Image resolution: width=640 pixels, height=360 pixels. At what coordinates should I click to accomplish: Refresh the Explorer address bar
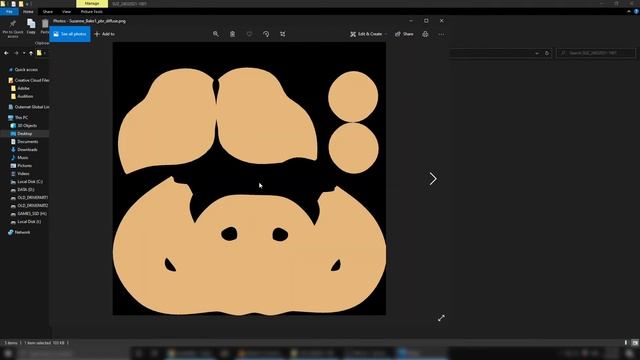click(x=547, y=53)
